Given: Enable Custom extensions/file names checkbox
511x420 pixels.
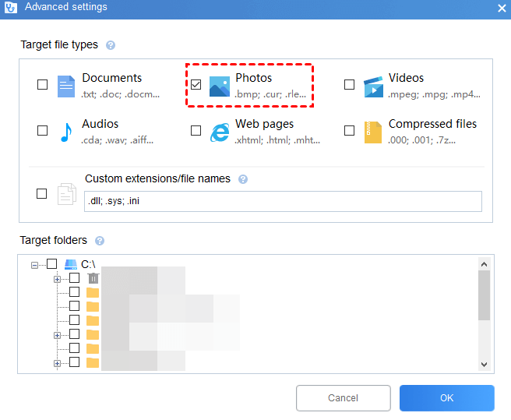Looking at the screenshot, I should (42, 193).
